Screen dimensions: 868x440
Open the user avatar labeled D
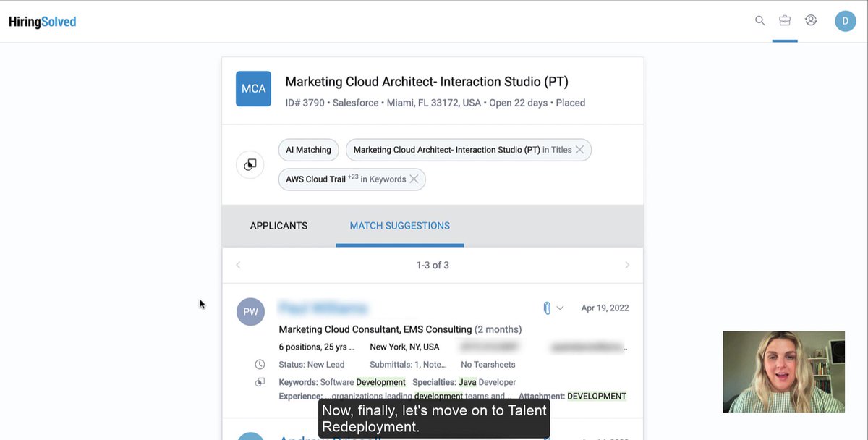(x=845, y=21)
